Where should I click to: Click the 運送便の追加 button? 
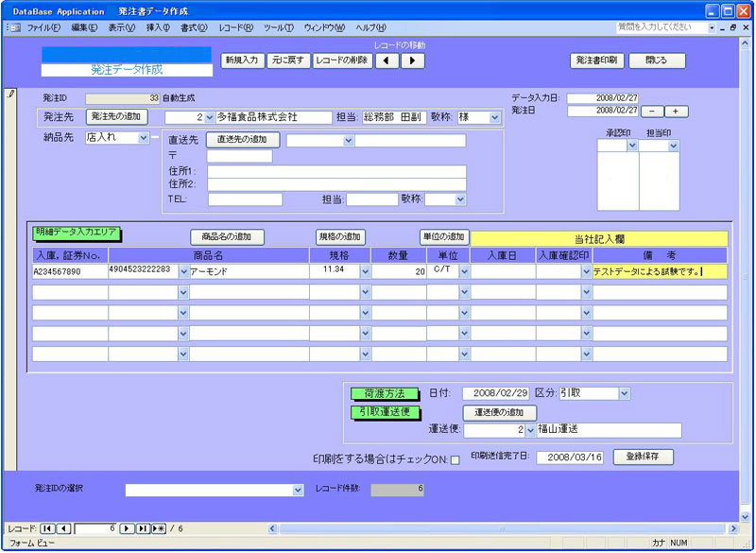coord(500,413)
